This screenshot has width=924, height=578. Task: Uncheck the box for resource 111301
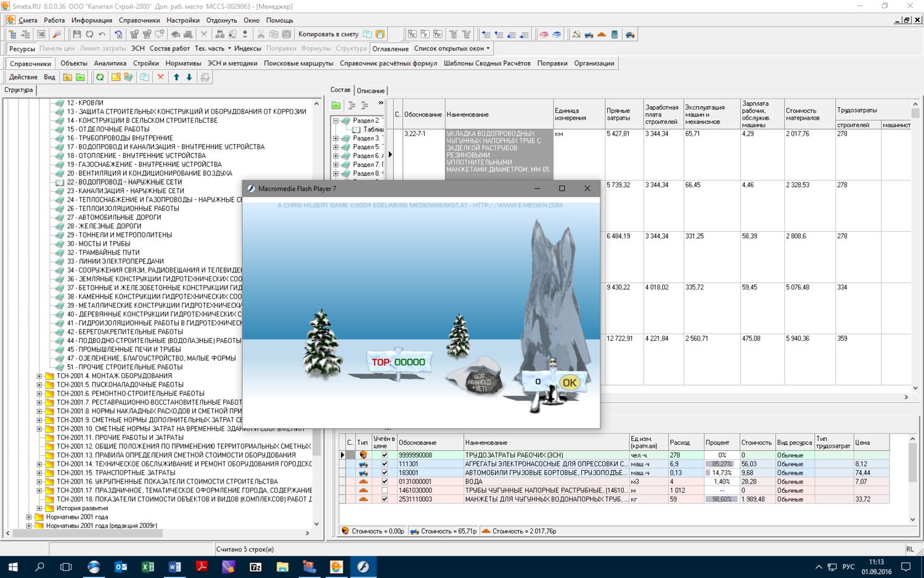385,464
